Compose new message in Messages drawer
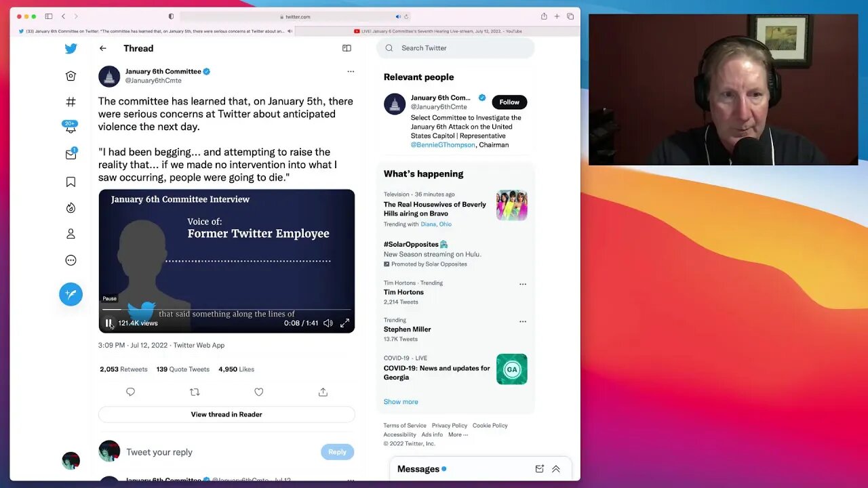Viewport: 868px width, 488px height. 540,469
